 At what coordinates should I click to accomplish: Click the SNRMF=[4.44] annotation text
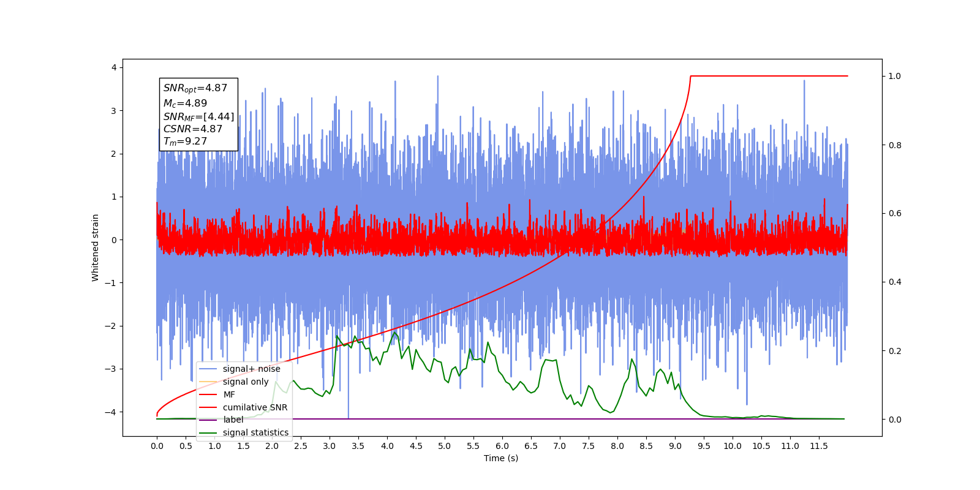(x=198, y=116)
